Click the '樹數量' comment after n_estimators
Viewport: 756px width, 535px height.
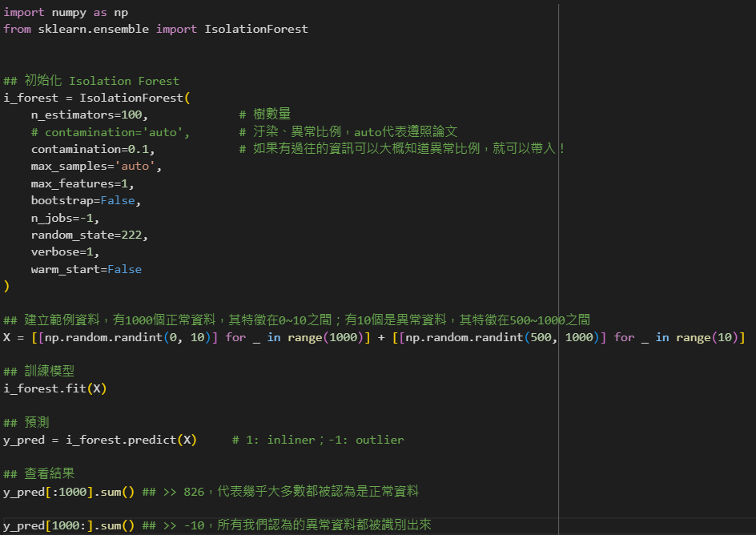(x=271, y=115)
